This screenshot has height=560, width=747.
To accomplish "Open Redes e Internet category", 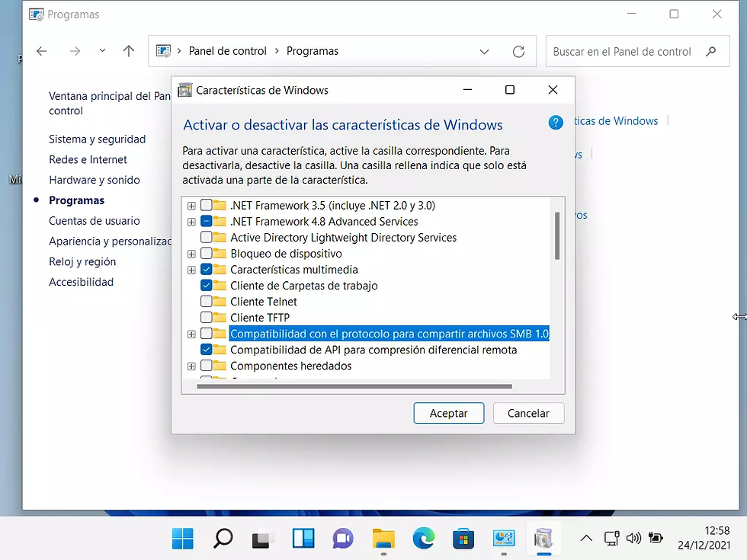I will 88,159.
